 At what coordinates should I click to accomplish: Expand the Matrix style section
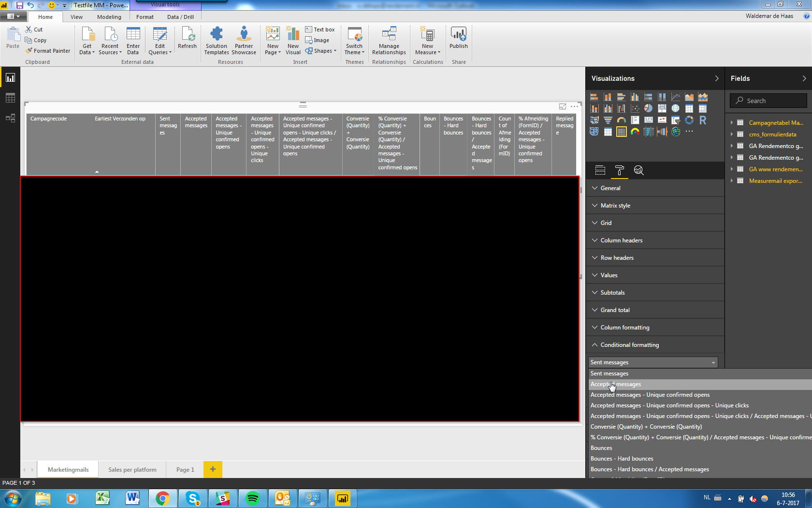coord(655,206)
